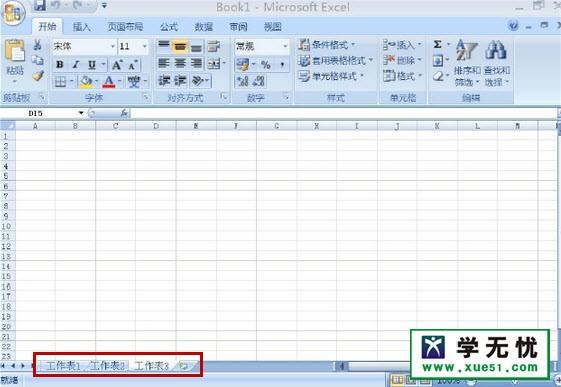Click the Cell Styles (单元格样式) button
This screenshot has width=561, height=387.
pos(331,76)
